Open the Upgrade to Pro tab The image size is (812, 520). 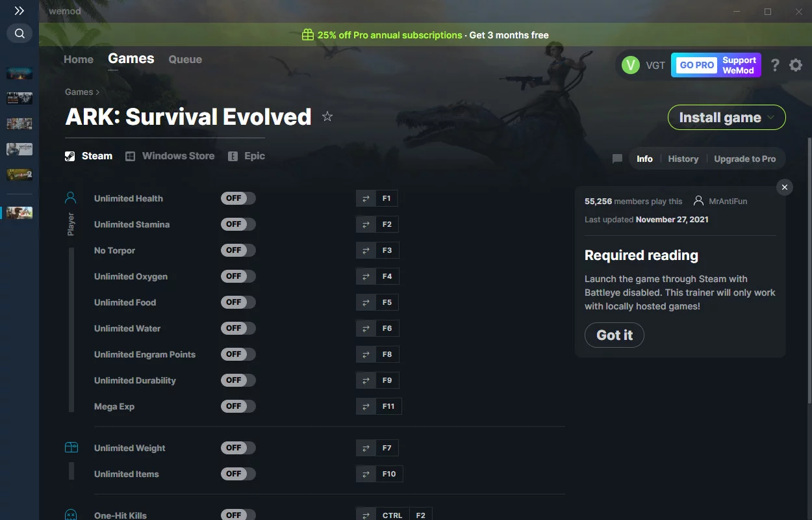point(745,159)
